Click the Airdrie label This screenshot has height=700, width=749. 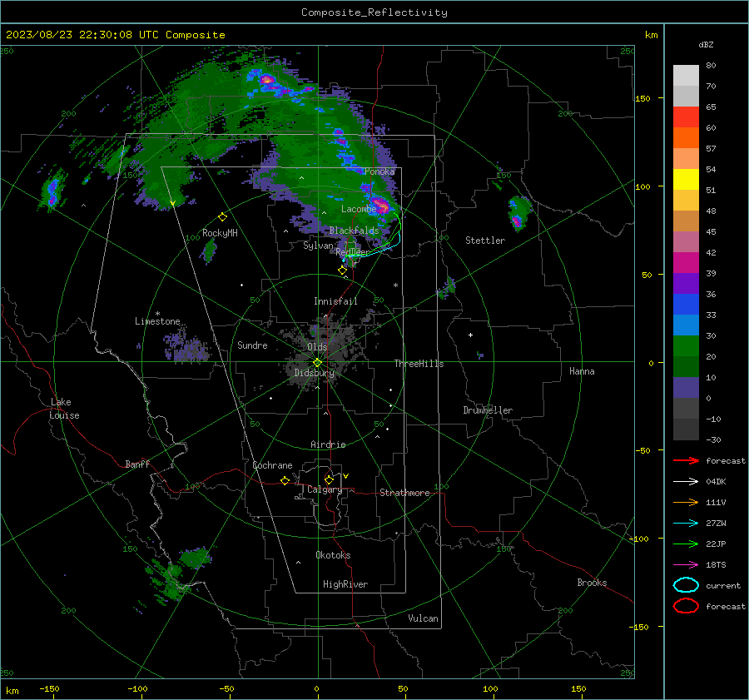click(x=328, y=444)
